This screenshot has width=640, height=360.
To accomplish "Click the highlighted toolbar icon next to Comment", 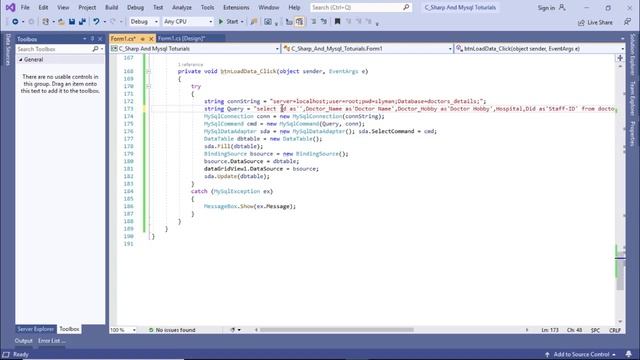I will click(x=300, y=22).
